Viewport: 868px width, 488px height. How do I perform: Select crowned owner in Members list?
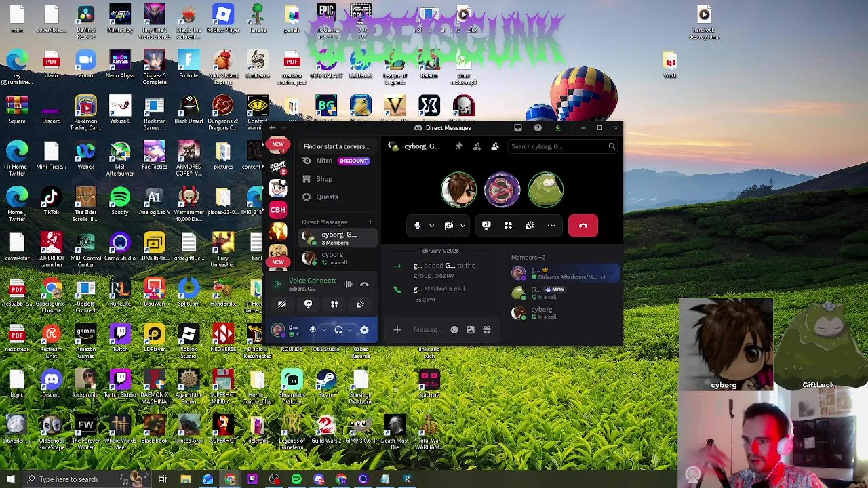565,273
